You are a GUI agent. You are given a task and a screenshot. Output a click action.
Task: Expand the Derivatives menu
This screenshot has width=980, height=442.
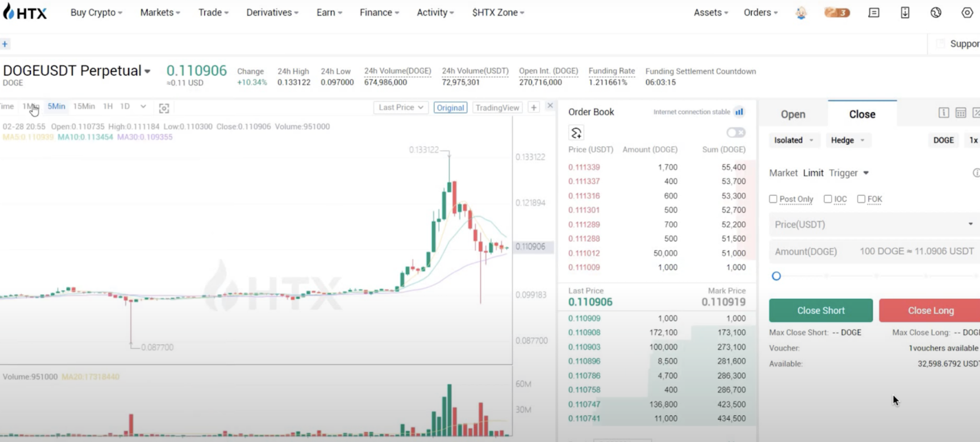[272, 13]
